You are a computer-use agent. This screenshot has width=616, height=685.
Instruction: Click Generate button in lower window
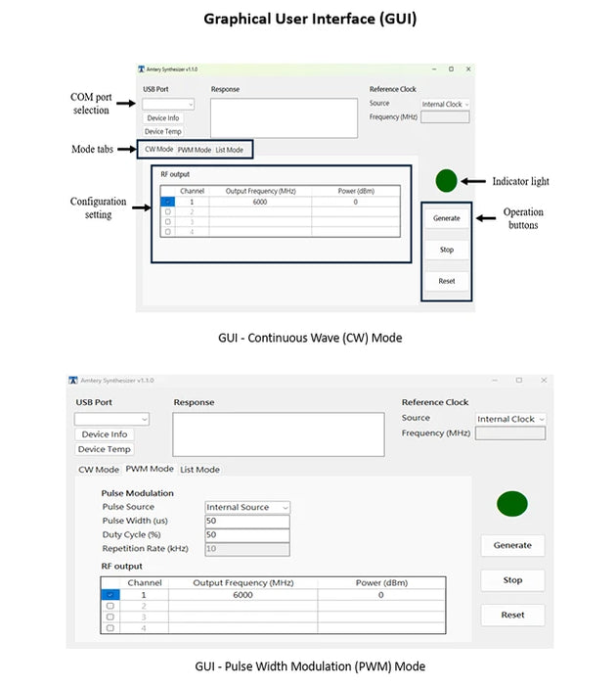click(512, 545)
